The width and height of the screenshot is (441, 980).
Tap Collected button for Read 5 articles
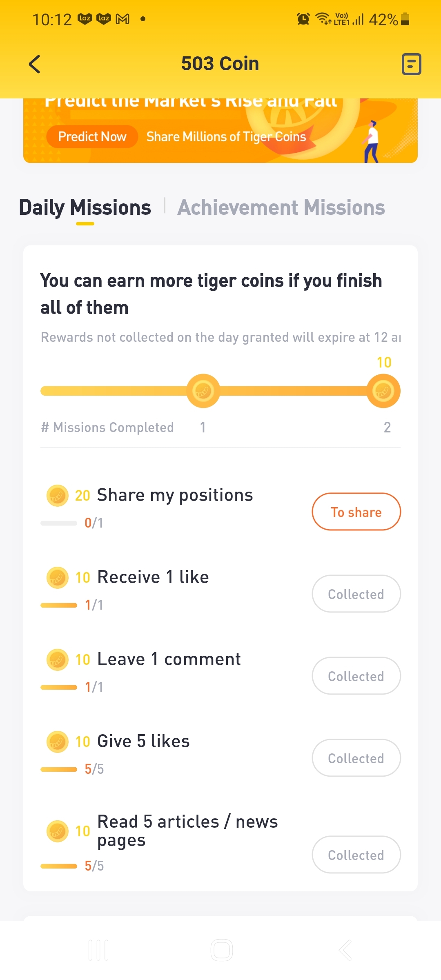click(356, 855)
